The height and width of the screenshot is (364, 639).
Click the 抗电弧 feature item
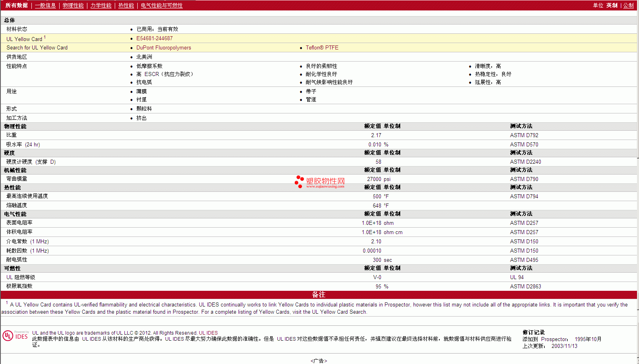click(x=144, y=82)
